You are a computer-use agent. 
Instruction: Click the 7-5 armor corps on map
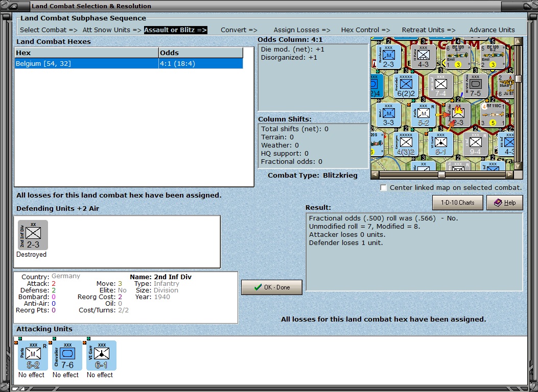(x=475, y=86)
